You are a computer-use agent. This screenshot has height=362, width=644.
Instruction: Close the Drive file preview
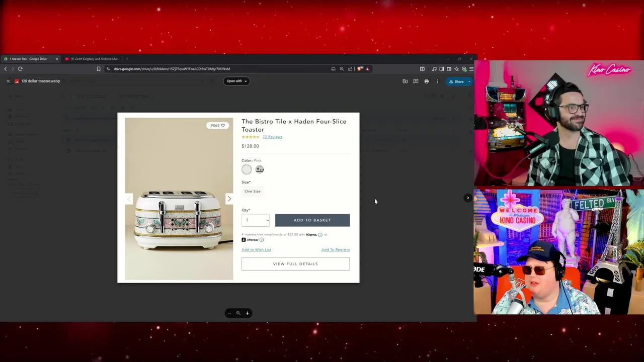[x=8, y=81]
